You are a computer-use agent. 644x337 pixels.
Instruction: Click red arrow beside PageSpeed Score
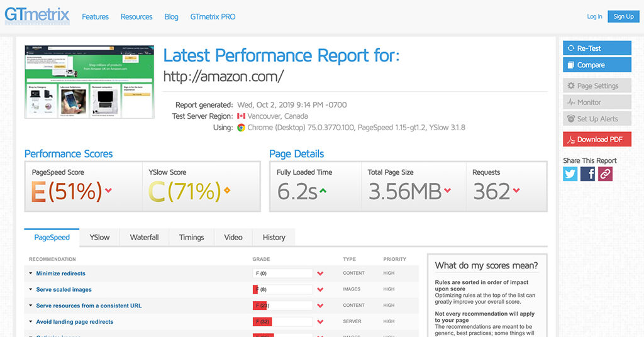click(108, 190)
